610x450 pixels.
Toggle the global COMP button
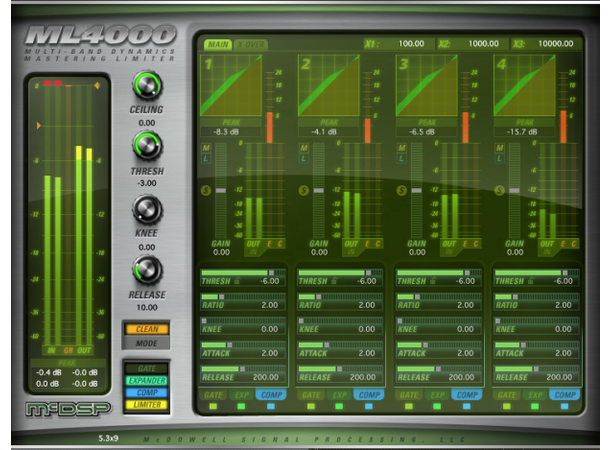(147, 392)
